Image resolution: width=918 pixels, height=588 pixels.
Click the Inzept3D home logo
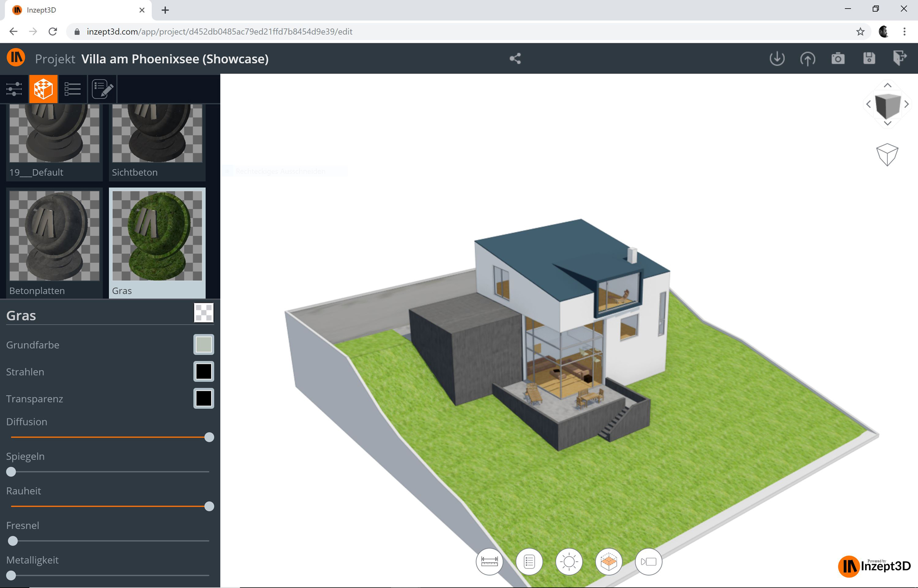coord(16,58)
